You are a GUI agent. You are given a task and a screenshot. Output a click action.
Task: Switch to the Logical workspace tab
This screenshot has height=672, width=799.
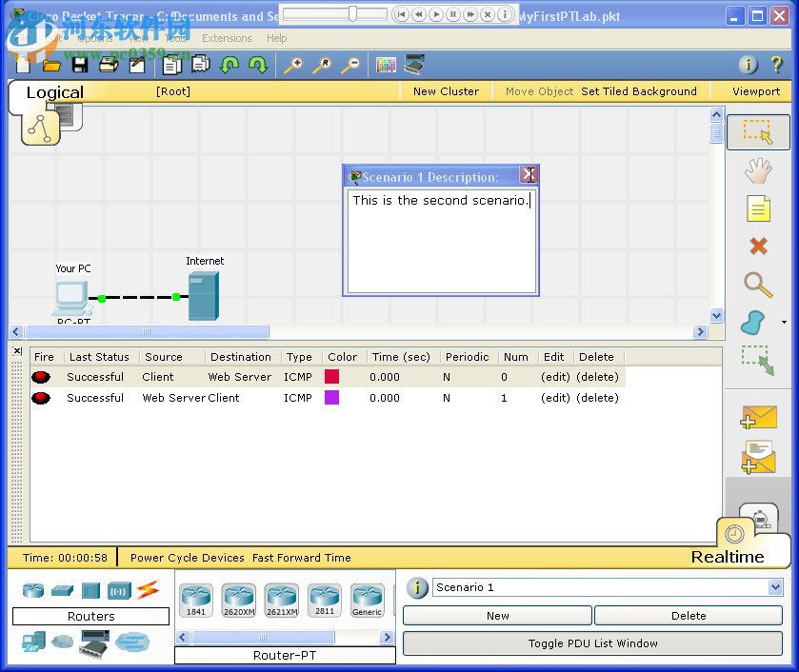[54, 92]
